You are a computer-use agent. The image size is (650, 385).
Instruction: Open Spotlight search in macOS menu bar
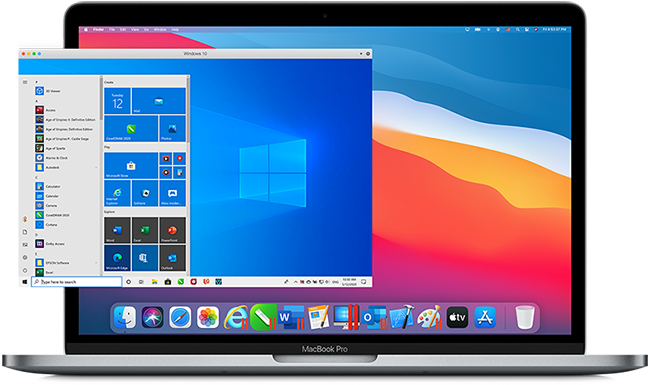point(517,29)
